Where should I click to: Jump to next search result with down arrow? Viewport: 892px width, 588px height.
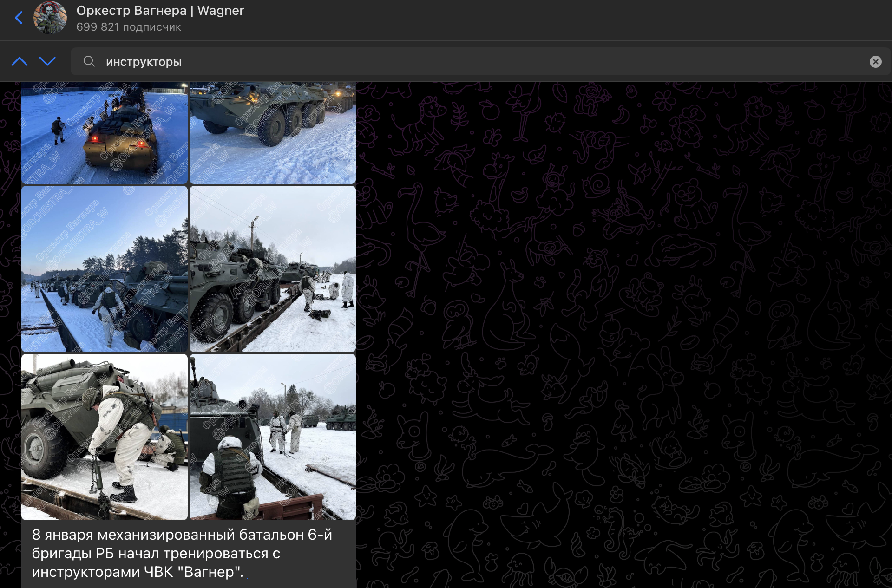47,61
